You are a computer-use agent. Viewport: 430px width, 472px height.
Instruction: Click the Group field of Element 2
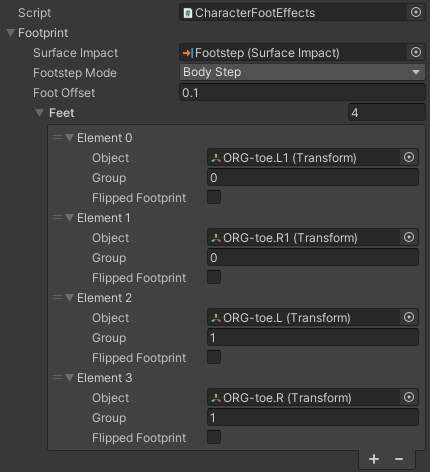(313, 337)
